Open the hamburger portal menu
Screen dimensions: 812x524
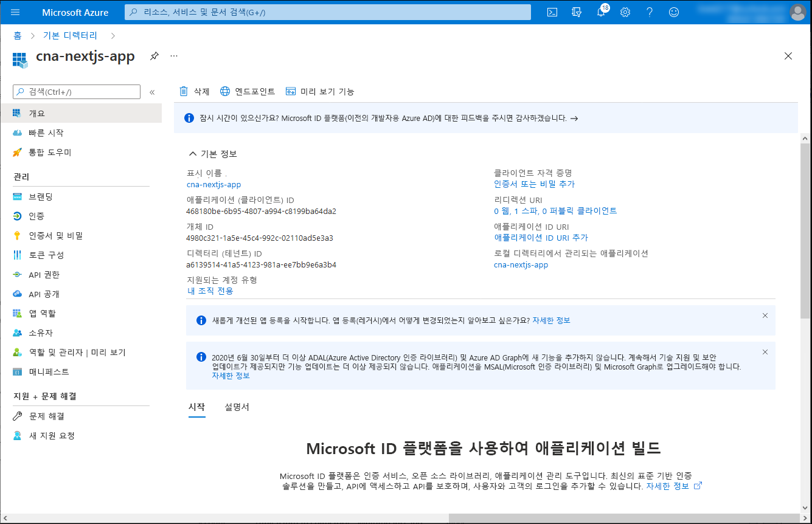15,12
